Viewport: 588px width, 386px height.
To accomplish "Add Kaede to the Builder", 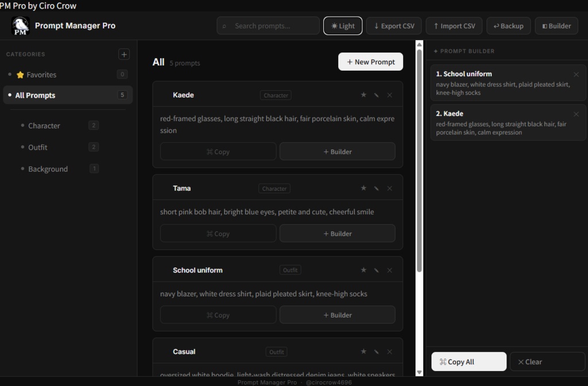I will tap(338, 152).
